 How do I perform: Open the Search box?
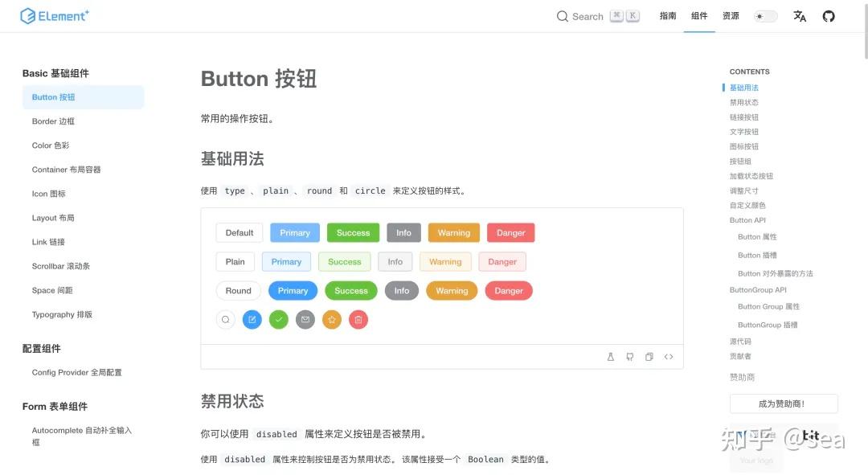pyautogui.click(x=598, y=16)
